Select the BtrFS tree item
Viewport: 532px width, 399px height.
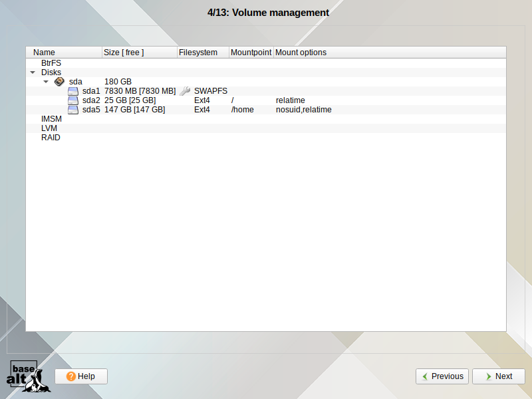[x=51, y=63]
